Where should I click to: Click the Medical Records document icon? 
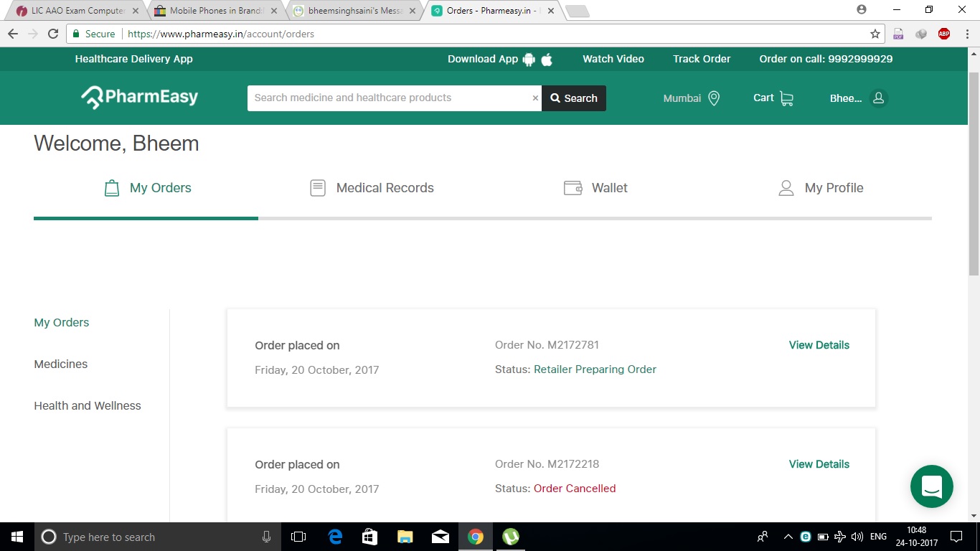coord(318,188)
